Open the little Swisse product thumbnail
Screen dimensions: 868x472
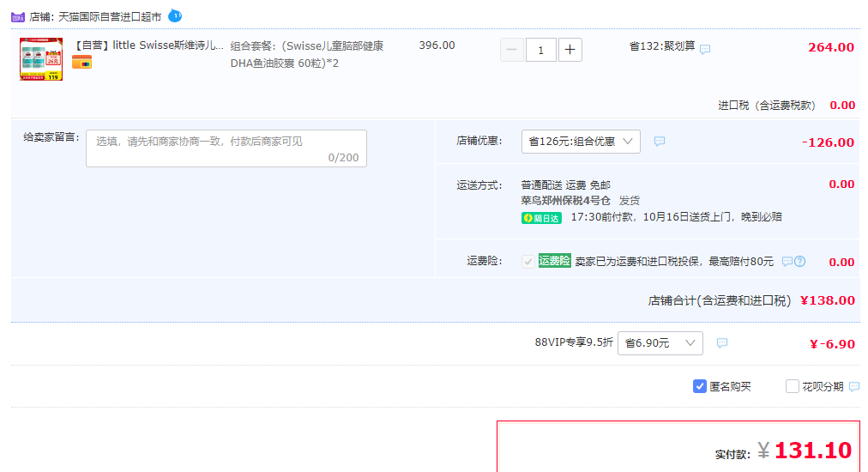pos(41,59)
